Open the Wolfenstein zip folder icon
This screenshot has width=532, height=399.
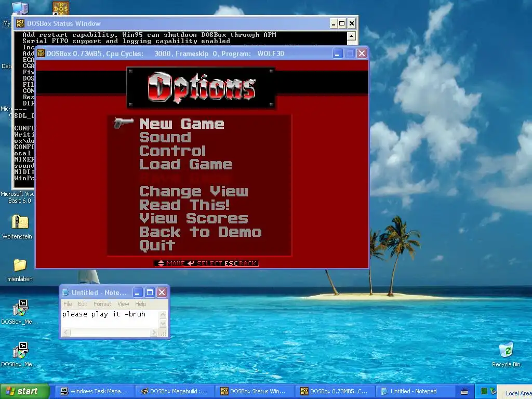20,222
